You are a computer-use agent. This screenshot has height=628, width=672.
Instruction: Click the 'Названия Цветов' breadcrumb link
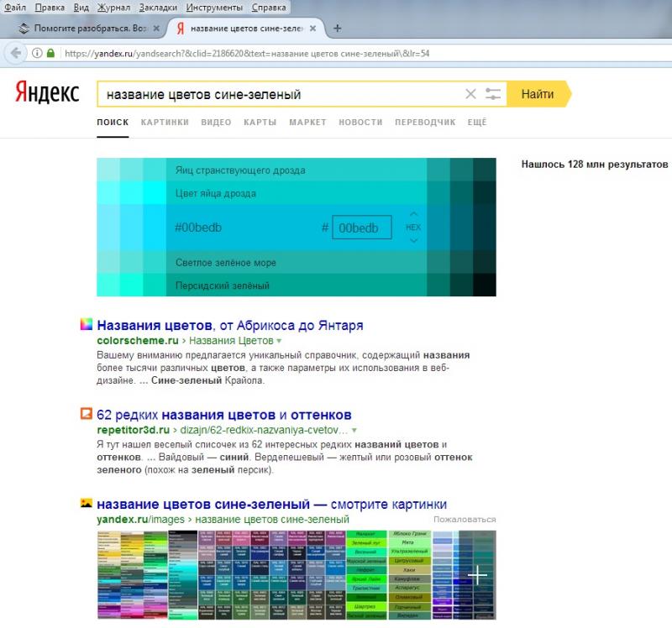231,341
